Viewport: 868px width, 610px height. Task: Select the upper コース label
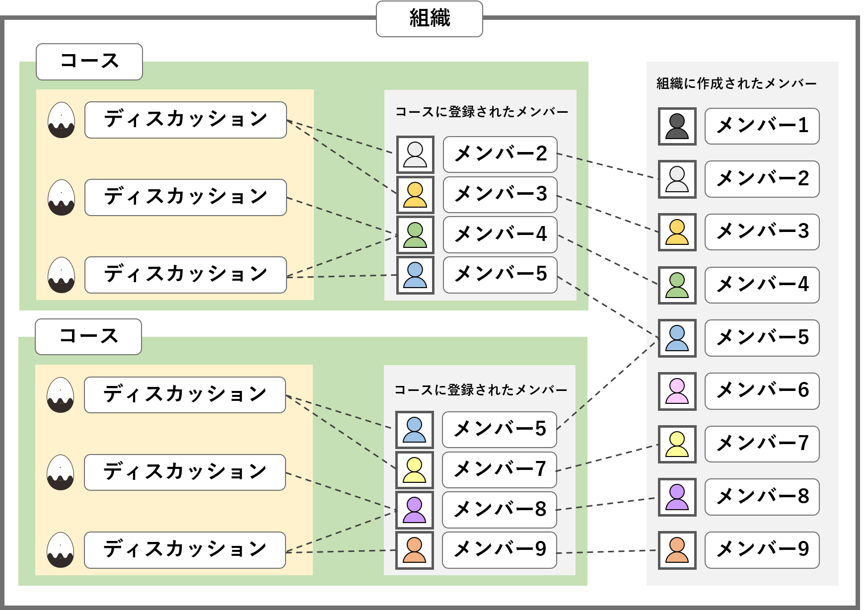click(89, 62)
